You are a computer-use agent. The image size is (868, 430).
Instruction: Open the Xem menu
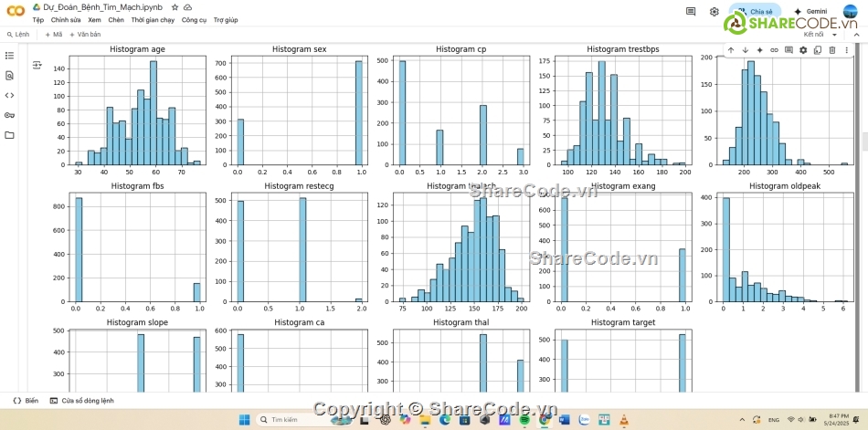pyautogui.click(x=95, y=20)
